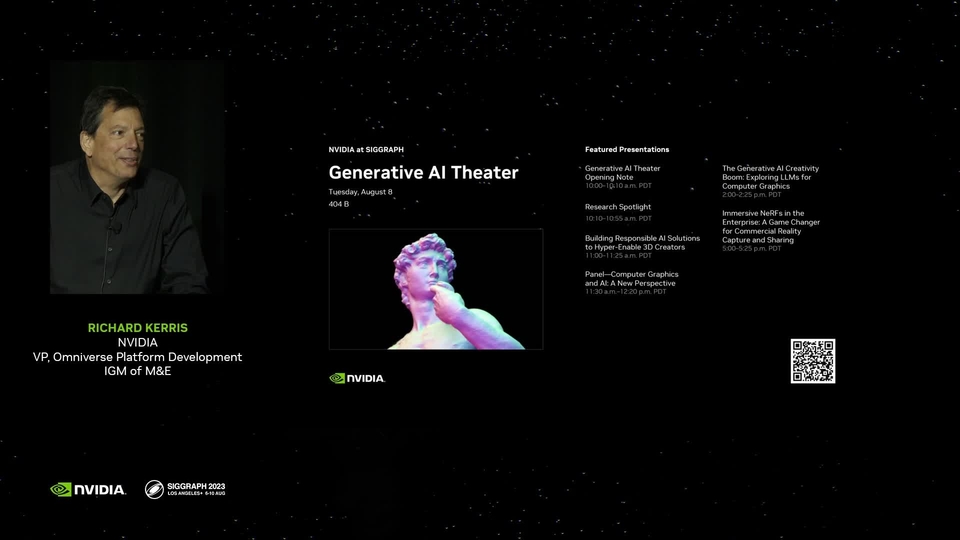Open Panel—Computer Graphics and AI entry
The height and width of the screenshot is (540, 960).
(632, 283)
